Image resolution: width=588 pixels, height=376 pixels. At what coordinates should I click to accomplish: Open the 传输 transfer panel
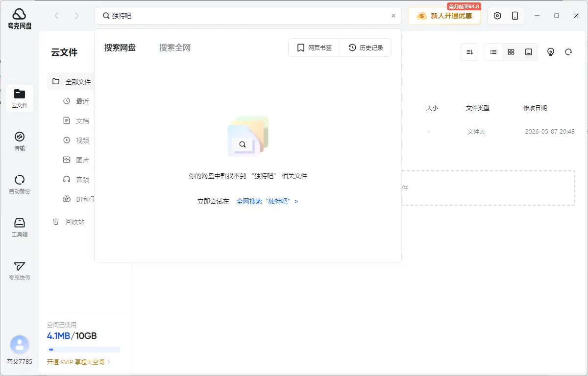click(20, 141)
